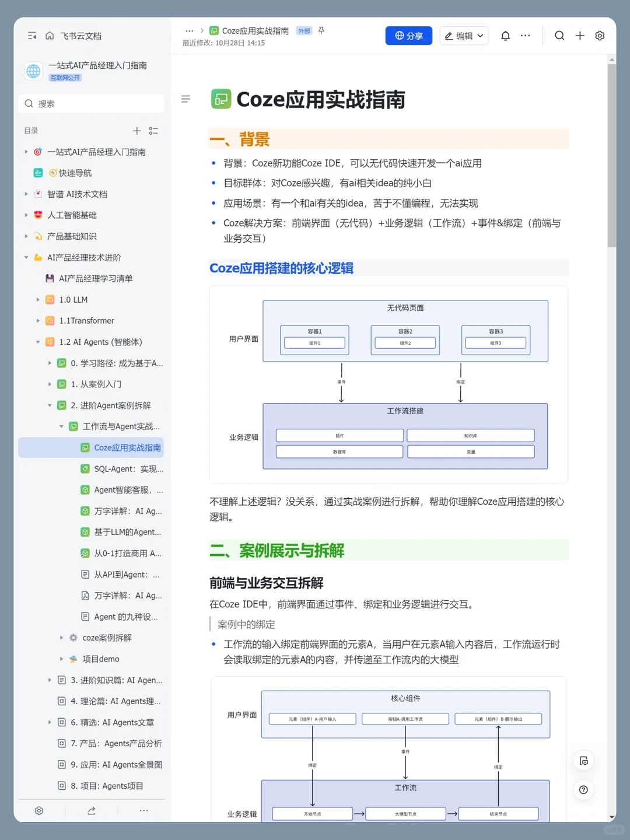The width and height of the screenshot is (630, 840).
Task: Collapse the sidebar with the fold icon
Action: tap(32, 36)
